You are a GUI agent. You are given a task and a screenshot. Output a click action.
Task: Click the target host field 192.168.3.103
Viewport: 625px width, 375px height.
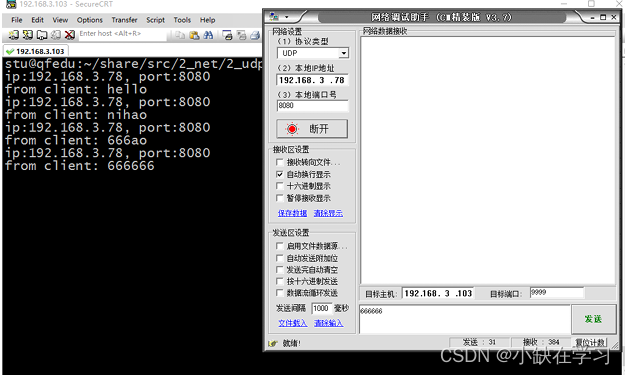tap(438, 293)
